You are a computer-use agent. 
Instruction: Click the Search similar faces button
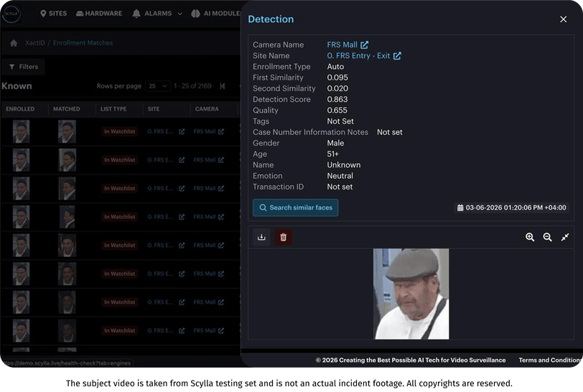[x=295, y=207]
